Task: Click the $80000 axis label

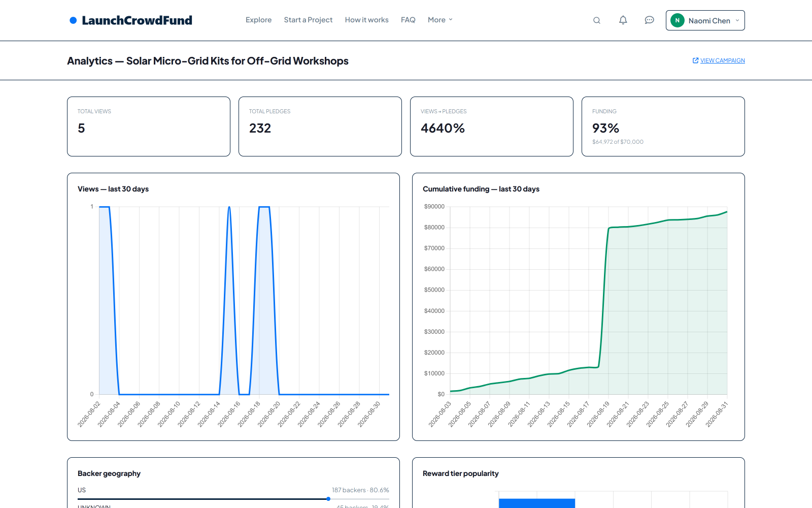Action: (x=434, y=228)
